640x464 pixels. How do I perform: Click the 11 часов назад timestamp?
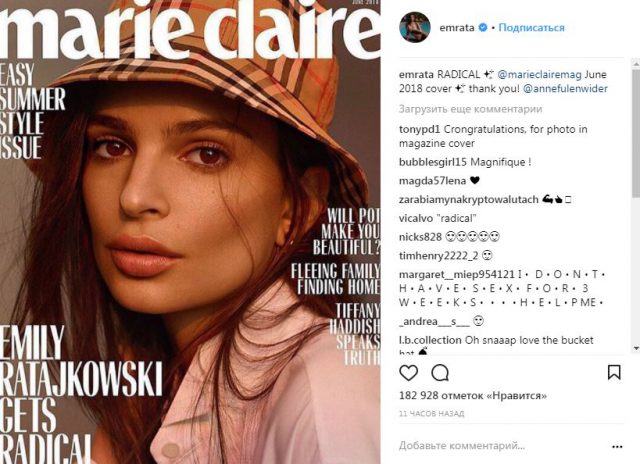point(431,413)
